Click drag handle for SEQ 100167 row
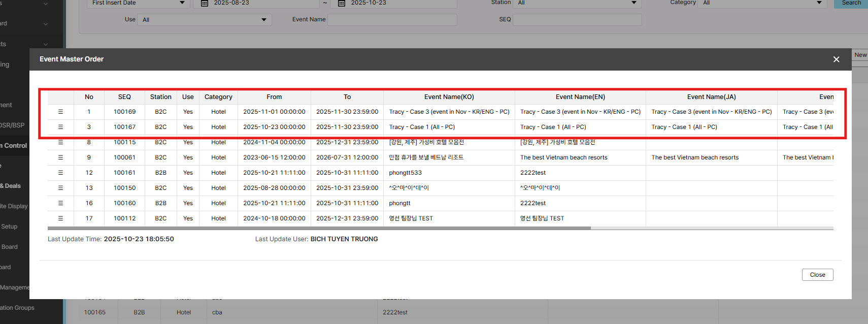868x324 pixels. pyautogui.click(x=60, y=127)
